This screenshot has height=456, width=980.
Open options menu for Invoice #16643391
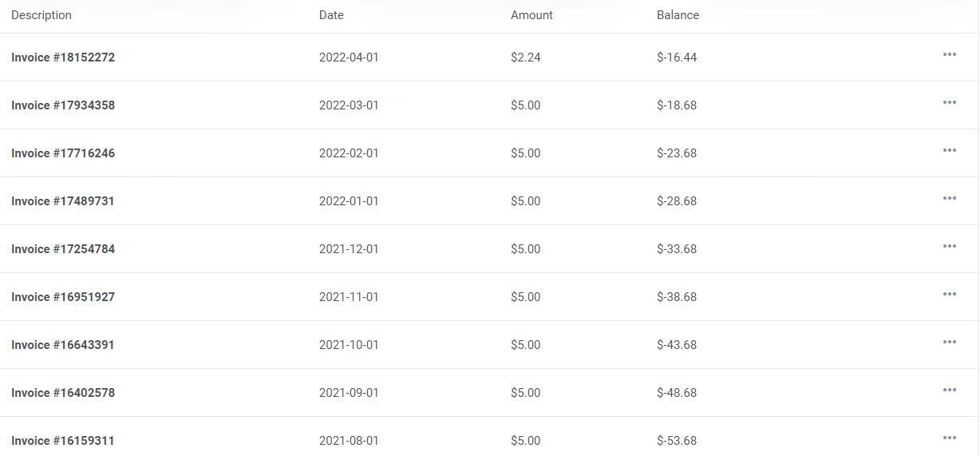coord(949,343)
